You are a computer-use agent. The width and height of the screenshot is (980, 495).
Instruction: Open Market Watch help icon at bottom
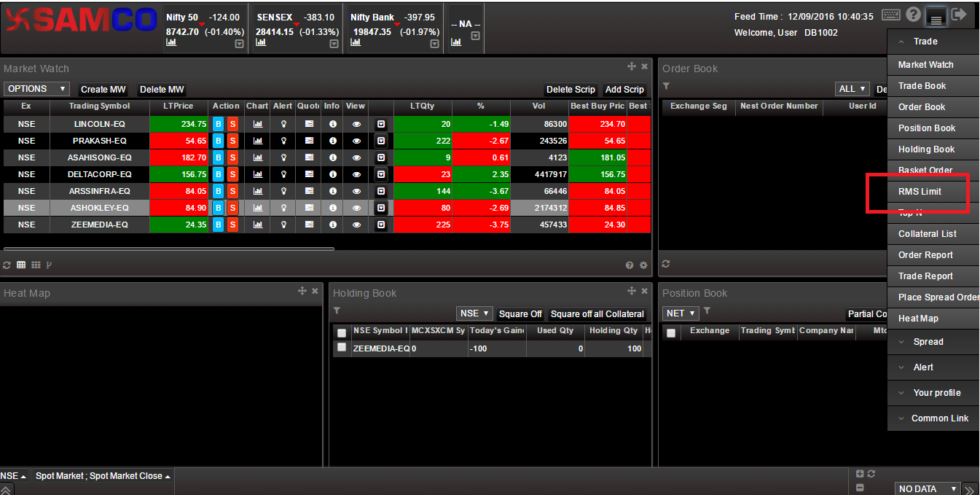(x=630, y=265)
